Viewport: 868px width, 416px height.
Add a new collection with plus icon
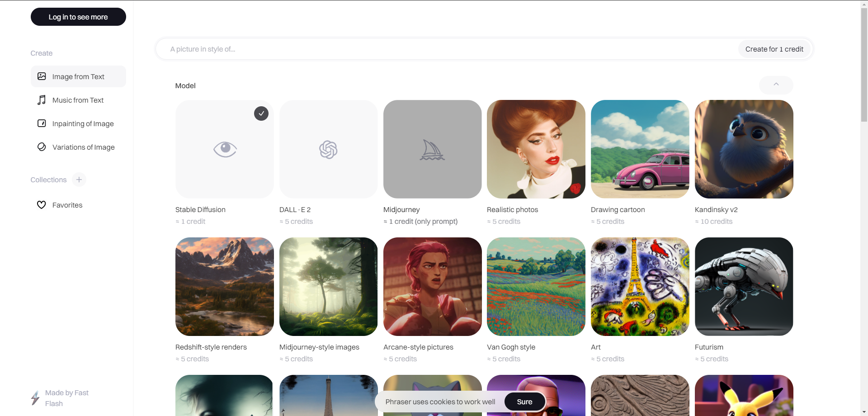[79, 180]
